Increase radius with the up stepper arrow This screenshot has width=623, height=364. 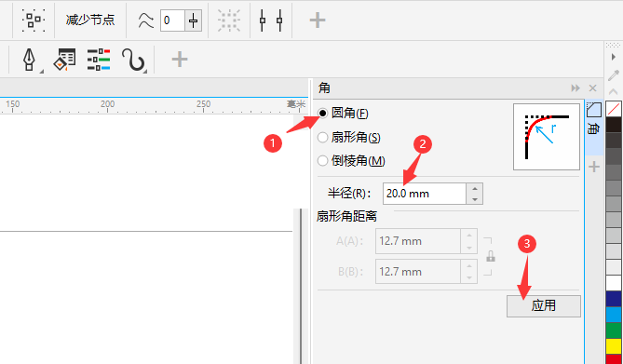tap(474, 189)
